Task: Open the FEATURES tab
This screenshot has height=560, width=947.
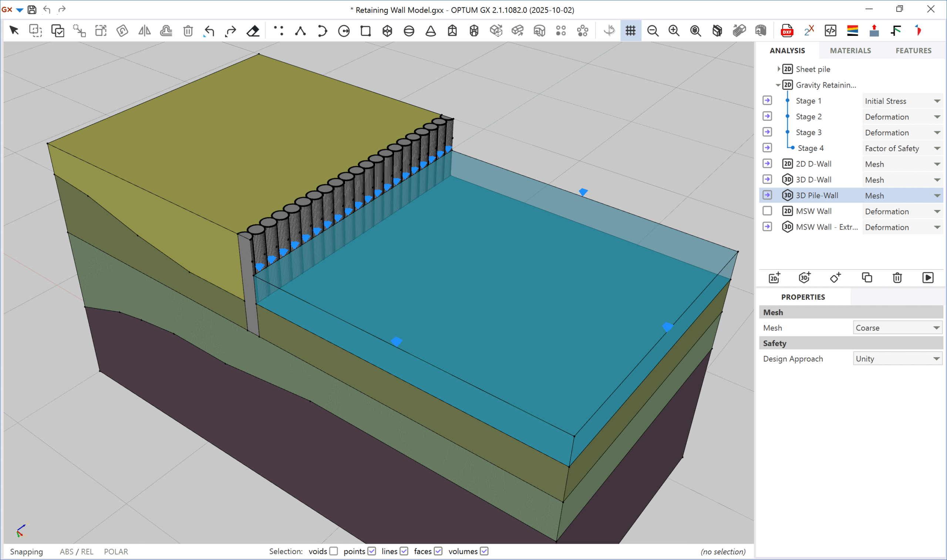Action: pos(913,51)
